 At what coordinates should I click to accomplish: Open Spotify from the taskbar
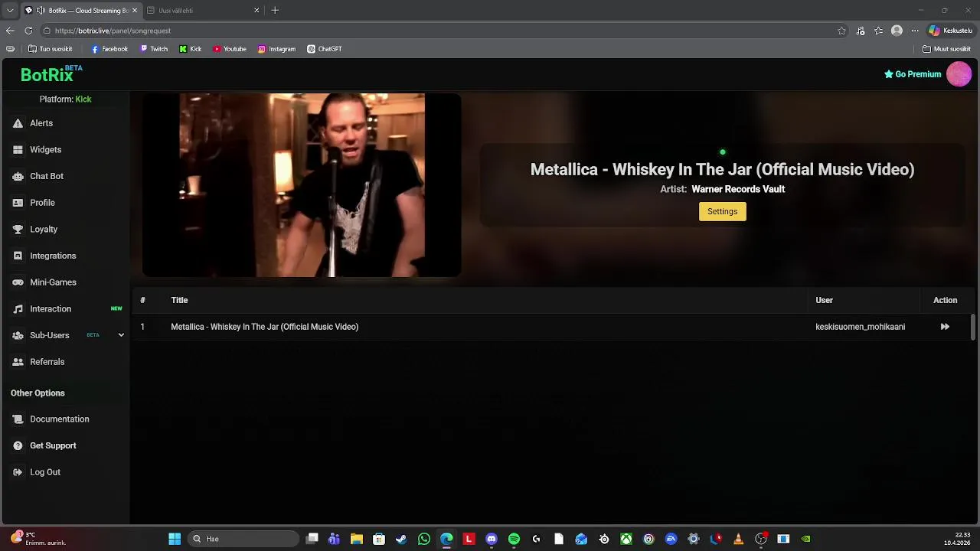point(514,539)
